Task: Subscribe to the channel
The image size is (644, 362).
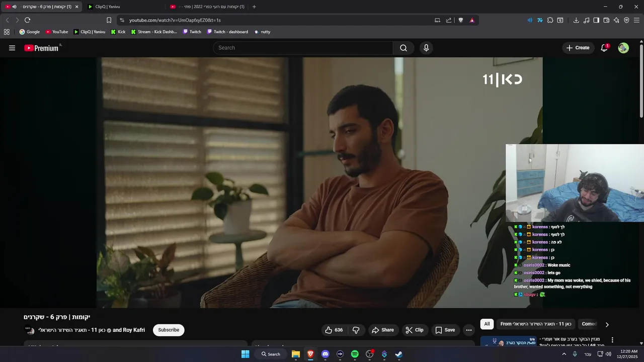Action: point(169,330)
